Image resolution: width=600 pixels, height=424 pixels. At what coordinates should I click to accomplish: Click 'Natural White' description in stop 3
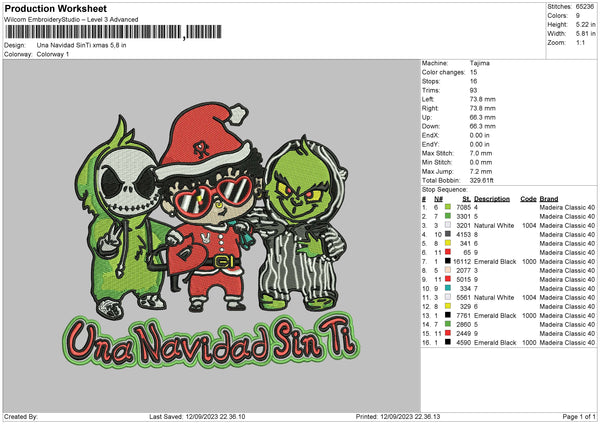click(494, 225)
